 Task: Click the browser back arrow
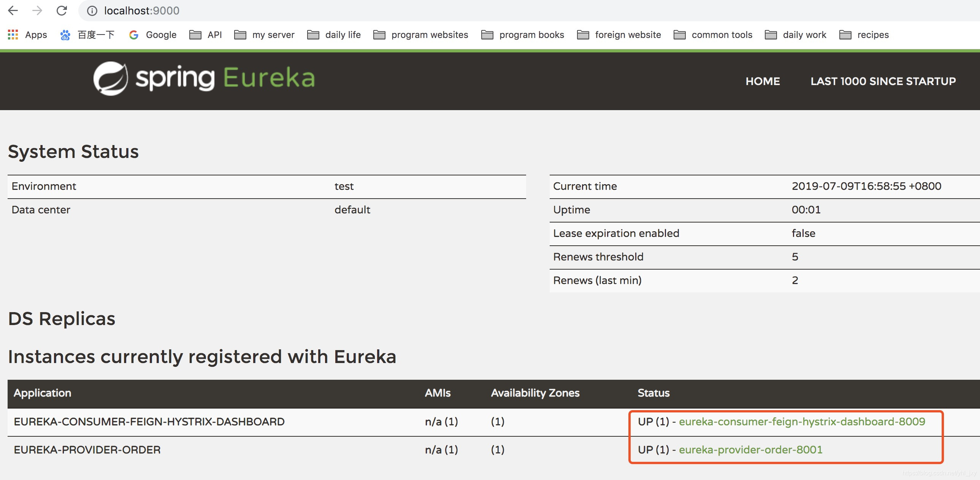(13, 11)
